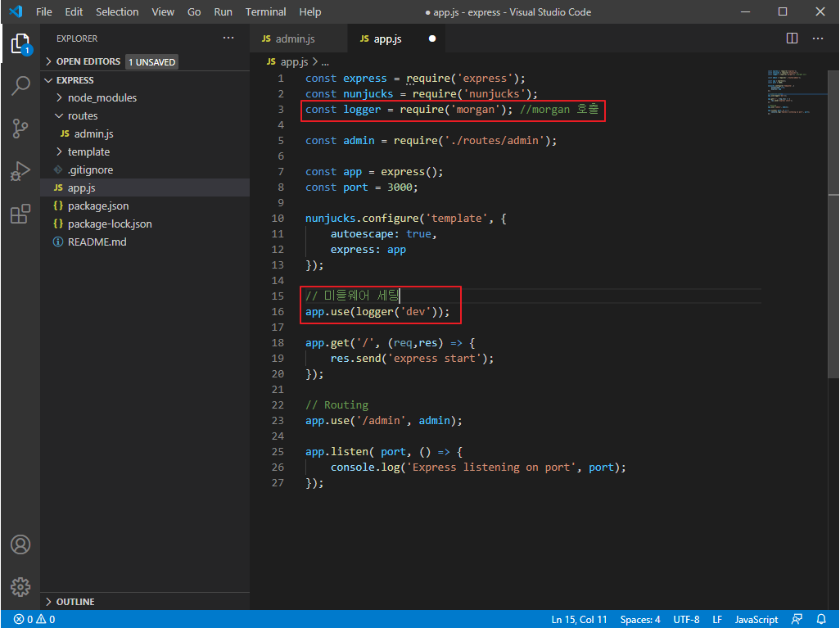The height and width of the screenshot is (628, 840).
Task: Open the Source Control view icon
Action: coord(20,129)
